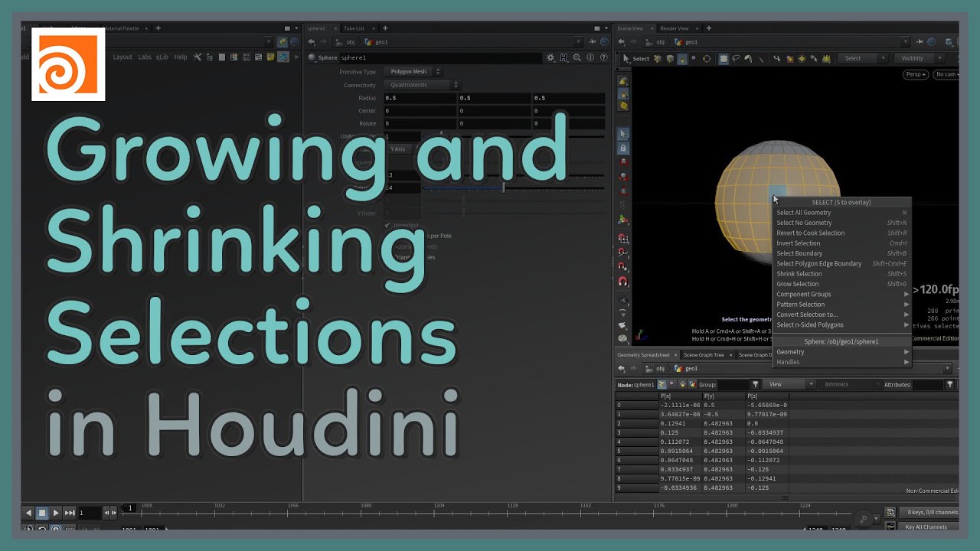Click the Houdini H help icon in parameters
Screen dimensions: 980x551
click(563, 57)
